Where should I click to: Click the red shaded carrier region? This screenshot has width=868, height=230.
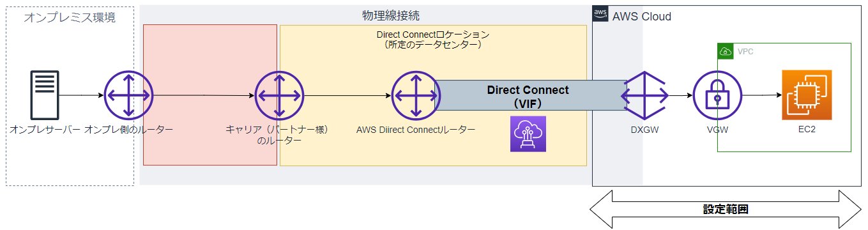(x=210, y=95)
